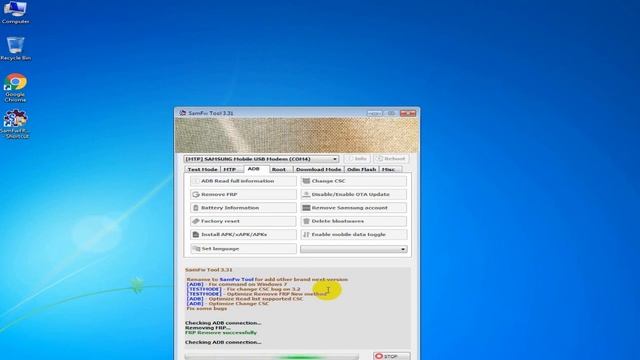Viewport: 640px width, 360px height.
Task: Minimize the SamFw Tool window
Action: tap(374, 113)
